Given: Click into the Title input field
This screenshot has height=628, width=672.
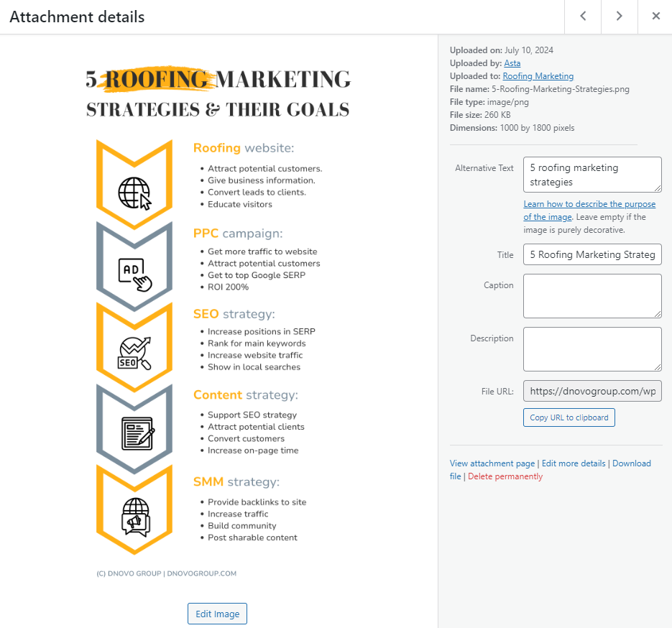Looking at the screenshot, I should pyautogui.click(x=592, y=254).
